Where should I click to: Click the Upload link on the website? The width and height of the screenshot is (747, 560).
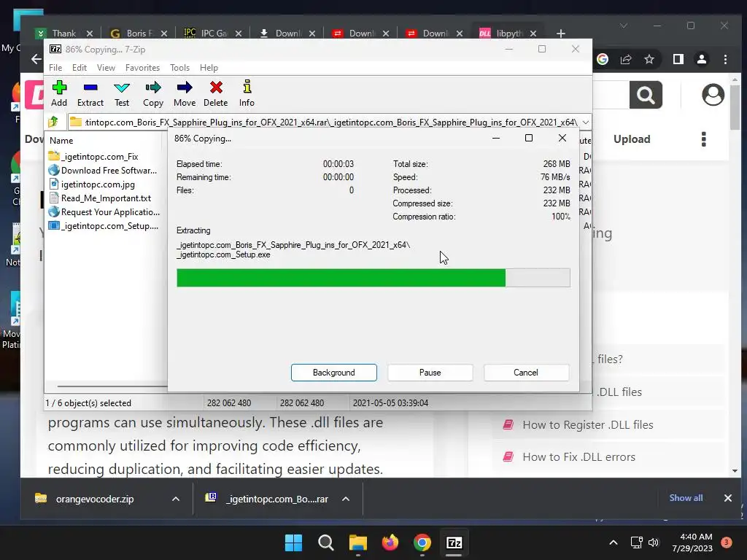(x=632, y=139)
